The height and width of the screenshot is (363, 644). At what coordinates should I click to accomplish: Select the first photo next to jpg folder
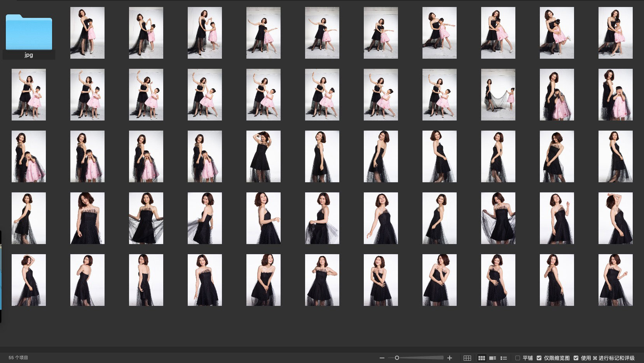click(x=87, y=33)
